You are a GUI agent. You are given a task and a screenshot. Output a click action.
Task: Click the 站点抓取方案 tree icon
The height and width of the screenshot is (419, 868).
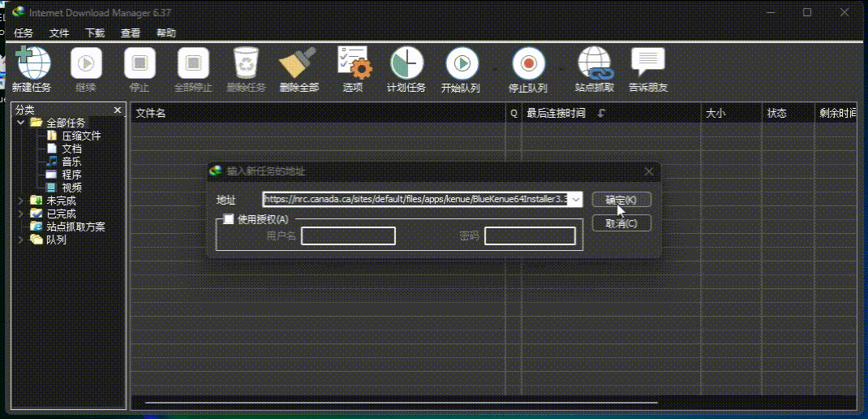[x=36, y=227]
